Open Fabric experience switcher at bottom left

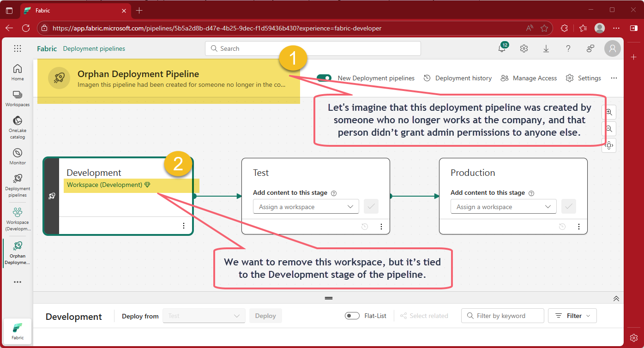pos(18,331)
